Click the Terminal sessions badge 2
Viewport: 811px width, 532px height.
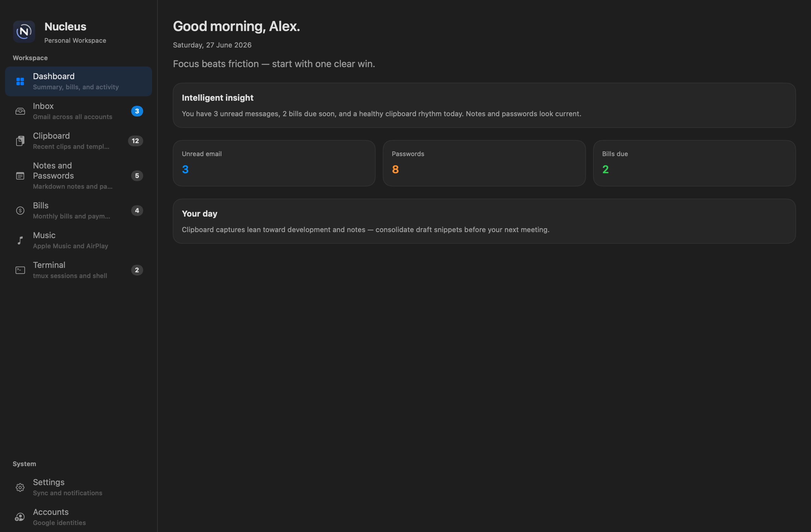click(x=137, y=270)
